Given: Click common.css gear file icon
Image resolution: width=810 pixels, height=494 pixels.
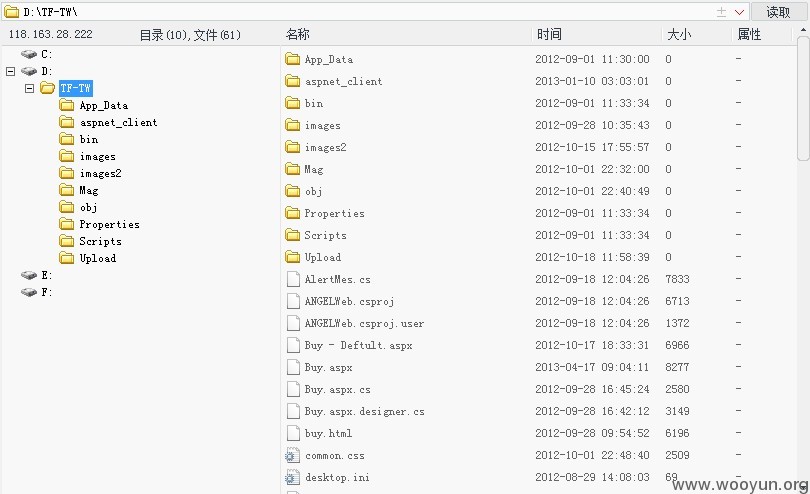Looking at the screenshot, I should [x=292, y=455].
